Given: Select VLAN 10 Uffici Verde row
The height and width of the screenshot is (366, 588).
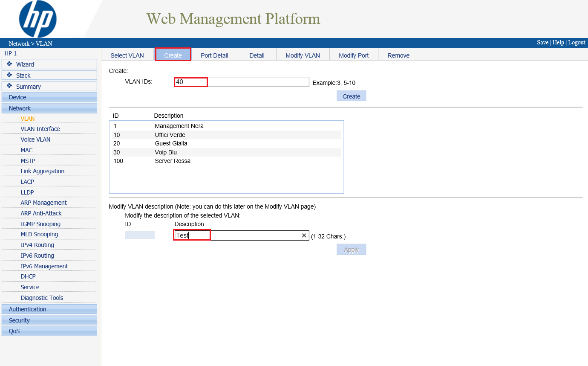Looking at the screenshot, I should (226, 135).
